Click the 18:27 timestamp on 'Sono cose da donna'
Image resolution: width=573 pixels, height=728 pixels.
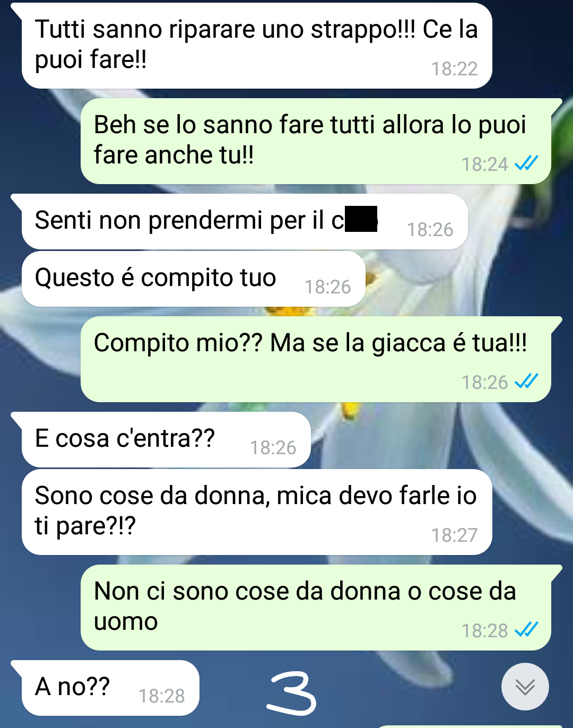tap(454, 535)
